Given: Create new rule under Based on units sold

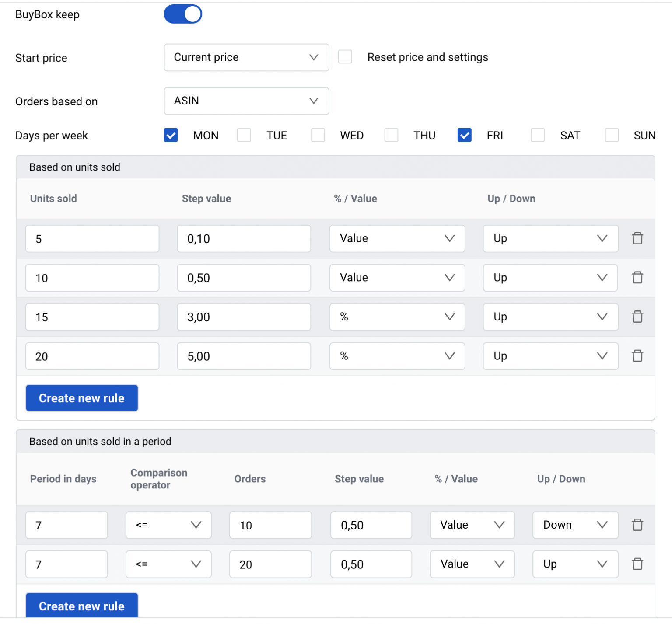Looking at the screenshot, I should (82, 398).
